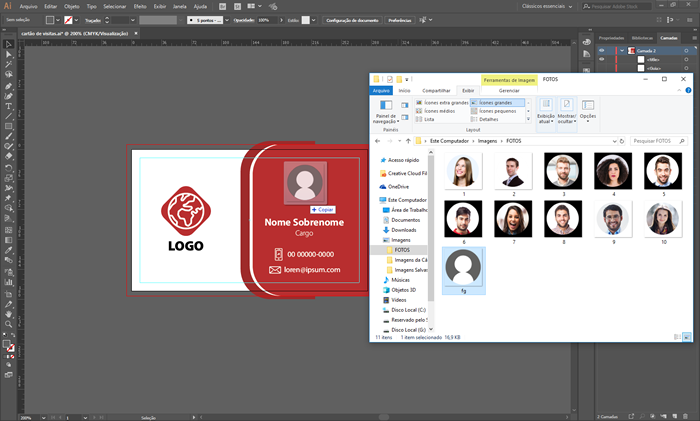Open Explorer Opções button
Screen dimensions: 700x421
pos(588,111)
